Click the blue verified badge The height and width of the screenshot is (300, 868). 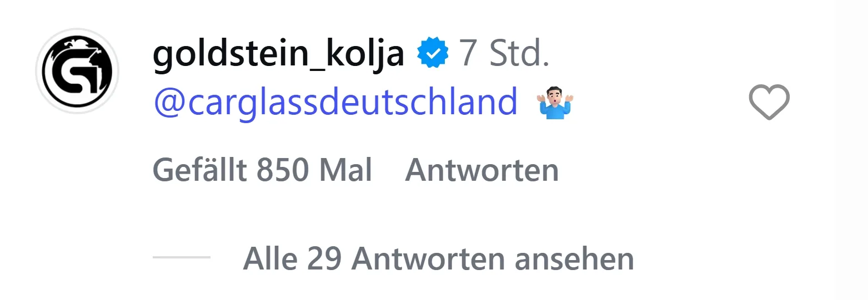pos(433,54)
